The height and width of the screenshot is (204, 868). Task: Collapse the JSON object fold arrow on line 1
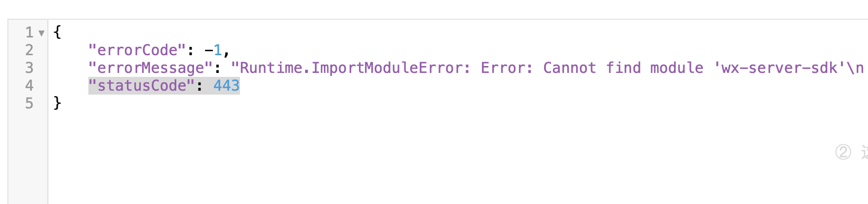pyautogui.click(x=41, y=33)
